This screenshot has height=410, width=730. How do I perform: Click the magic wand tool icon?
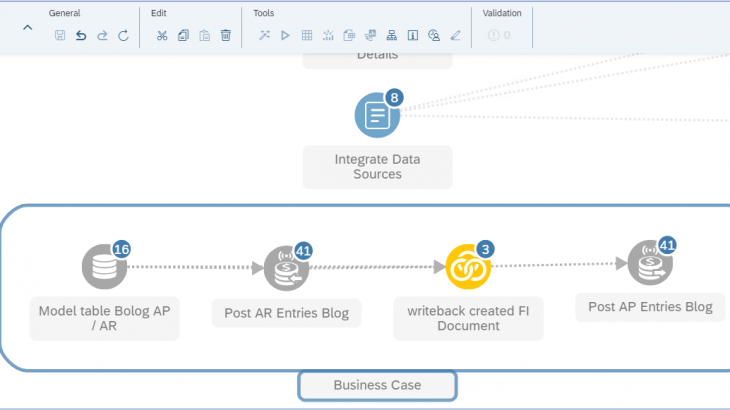tap(264, 35)
